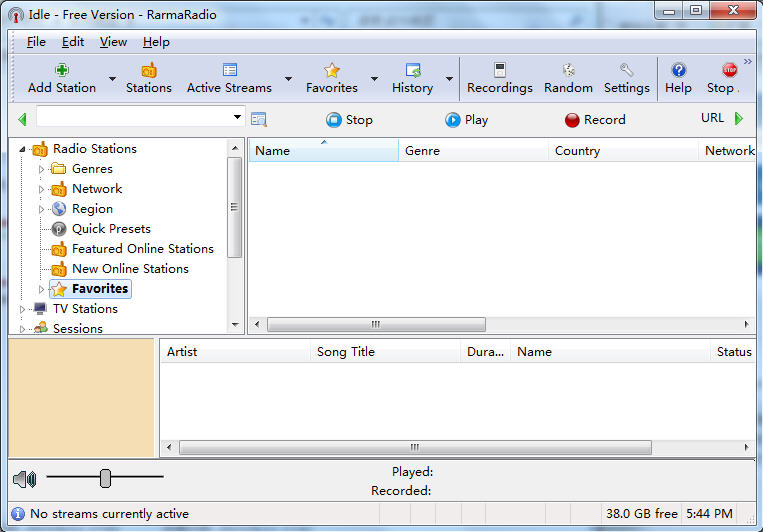This screenshot has width=763, height=532.
Task: Open the Recordings toolbar icon
Action: tap(500, 70)
